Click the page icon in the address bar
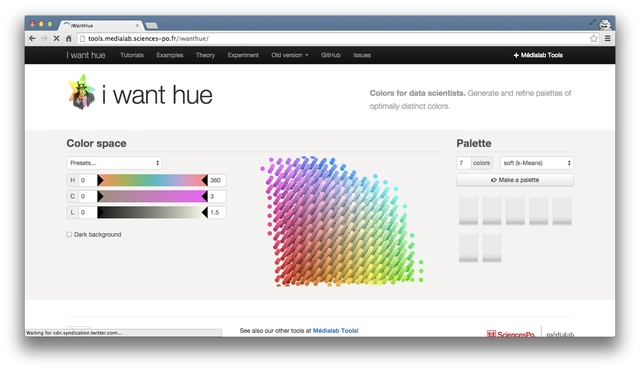The height and width of the screenshot is (371, 640). 82,38
